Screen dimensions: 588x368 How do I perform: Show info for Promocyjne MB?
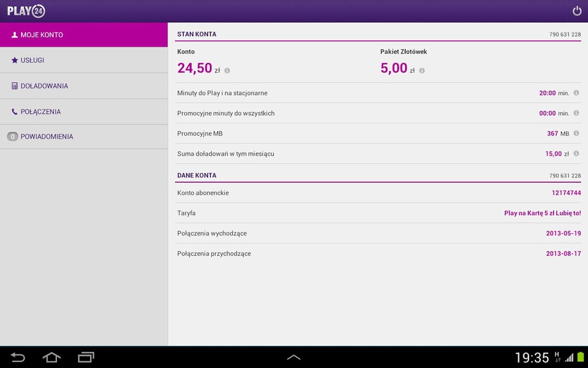576,133
